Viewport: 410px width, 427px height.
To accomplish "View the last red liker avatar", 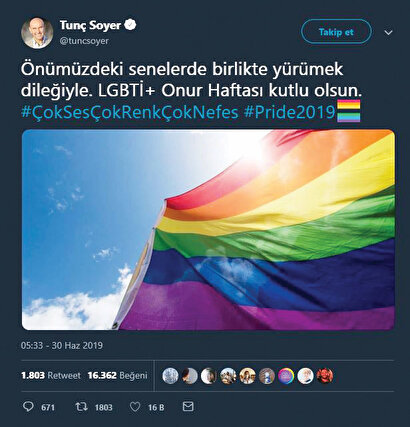I will click(x=325, y=376).
